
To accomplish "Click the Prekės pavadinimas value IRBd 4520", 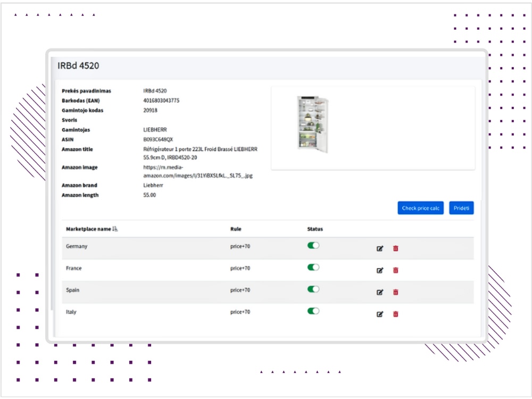I will click(x=155, y=91).
